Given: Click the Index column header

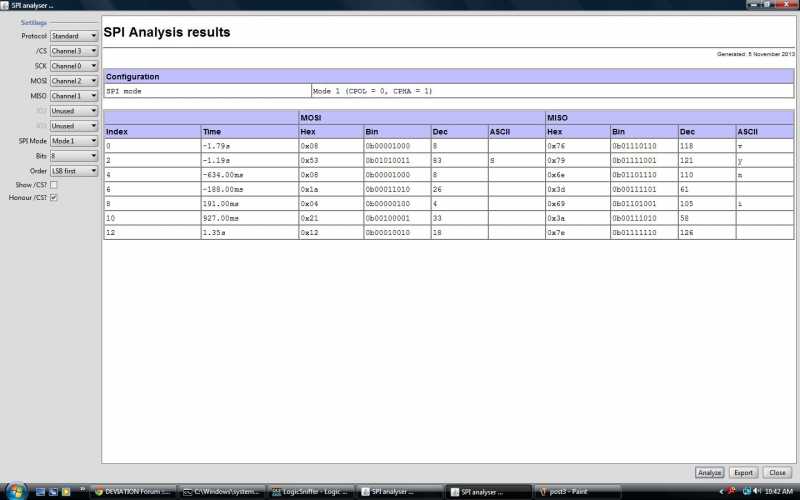Looking at the screenshot, I should click(152, 132).
